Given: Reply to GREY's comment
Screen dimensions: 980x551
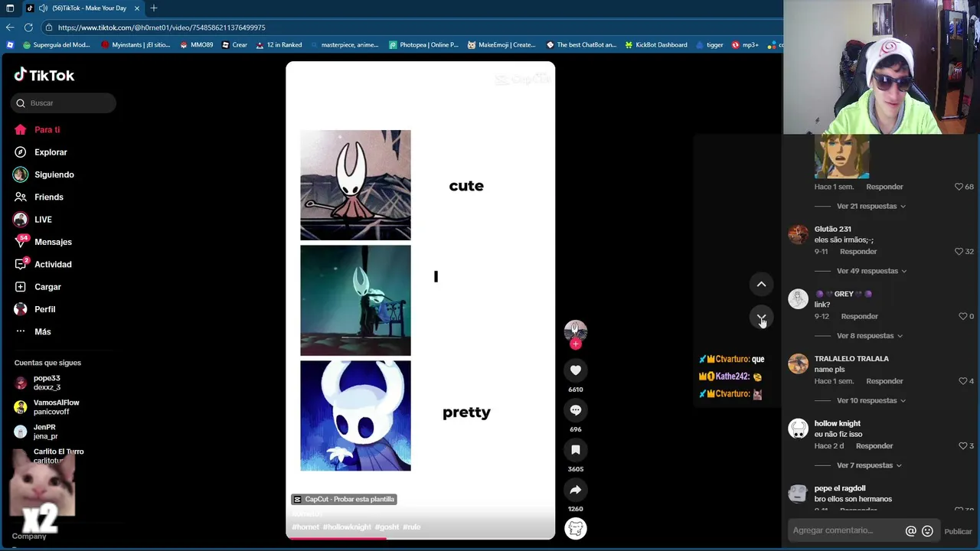Looking at the screenshot, I should pyautogui.click(x=860, y=316).
